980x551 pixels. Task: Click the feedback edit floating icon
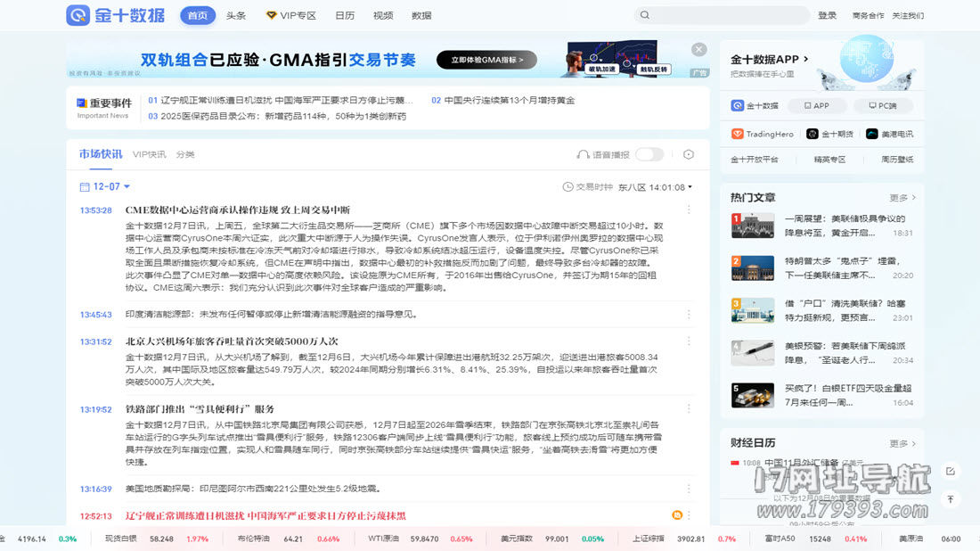951,471
